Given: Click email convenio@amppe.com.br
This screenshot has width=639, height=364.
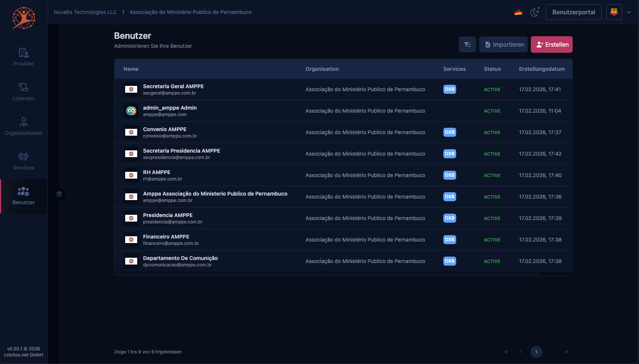Looking at the screenshot, I should tap(170, 136).
